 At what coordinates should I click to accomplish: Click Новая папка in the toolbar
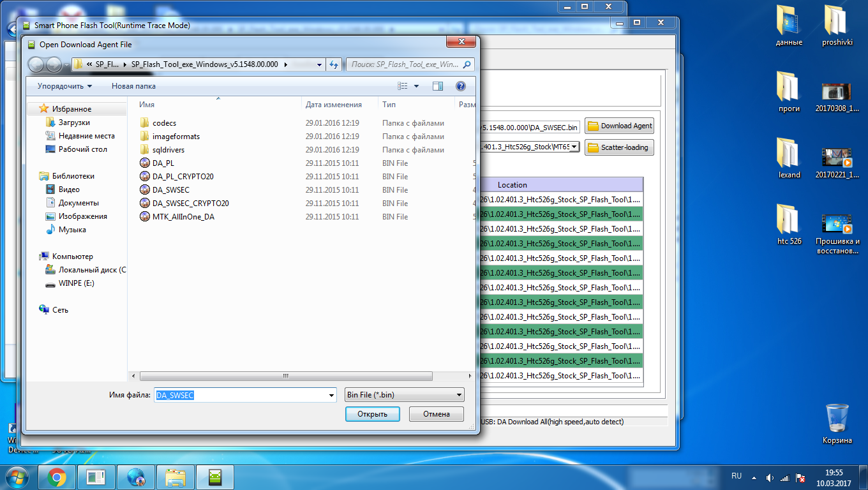[133, 86]
